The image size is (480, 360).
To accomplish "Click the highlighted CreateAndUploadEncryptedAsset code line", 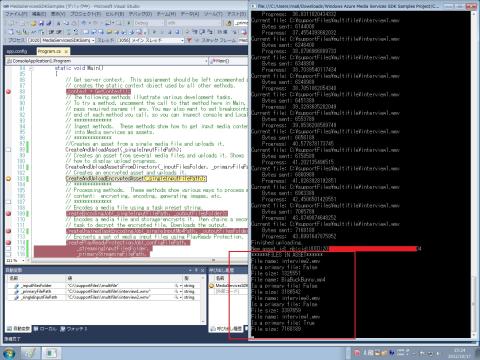I will 136,179.
